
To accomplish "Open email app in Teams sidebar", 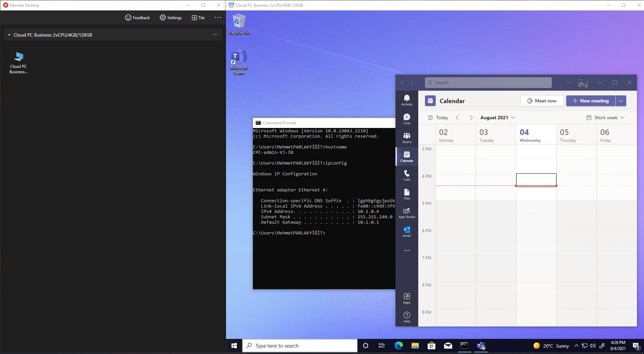I will 407,232.
